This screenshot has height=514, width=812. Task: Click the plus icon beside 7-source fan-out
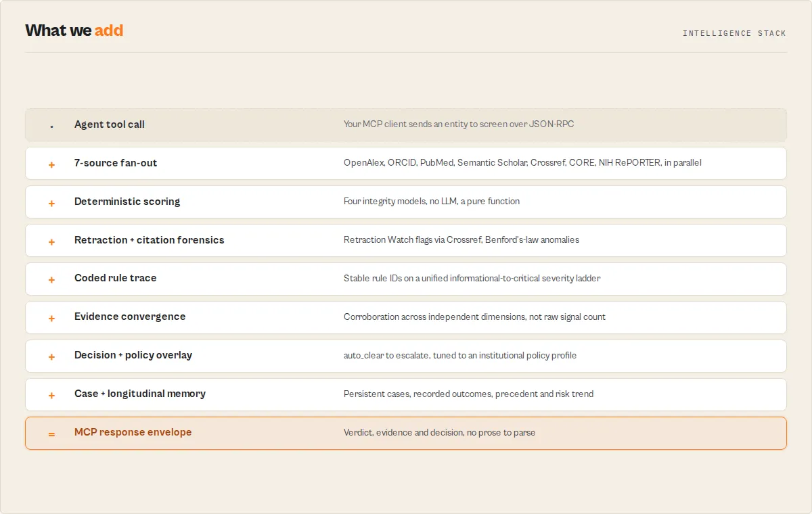51,164
